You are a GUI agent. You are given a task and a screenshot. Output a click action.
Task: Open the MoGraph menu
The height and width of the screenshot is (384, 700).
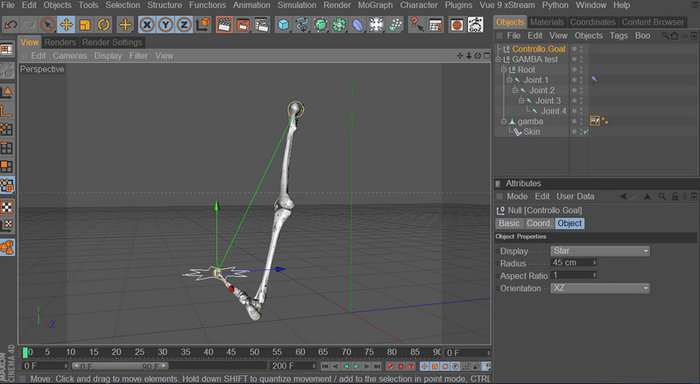(x=375, y=5)
